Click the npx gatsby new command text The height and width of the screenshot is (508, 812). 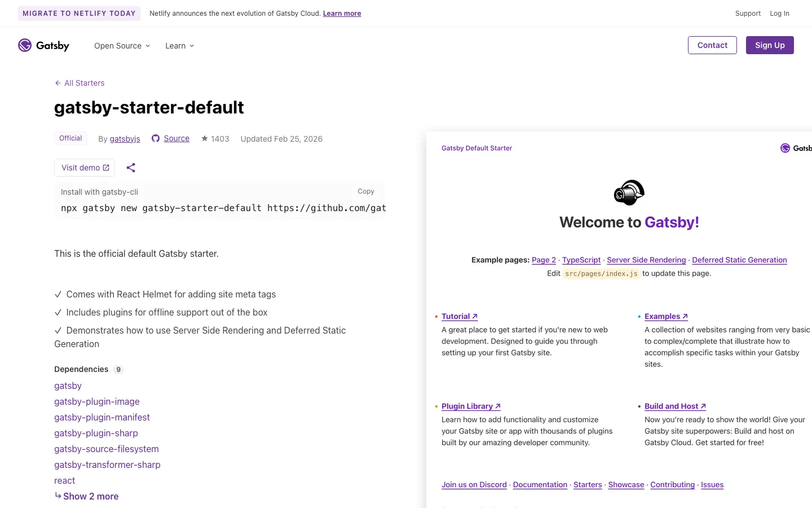pos(223,208)
